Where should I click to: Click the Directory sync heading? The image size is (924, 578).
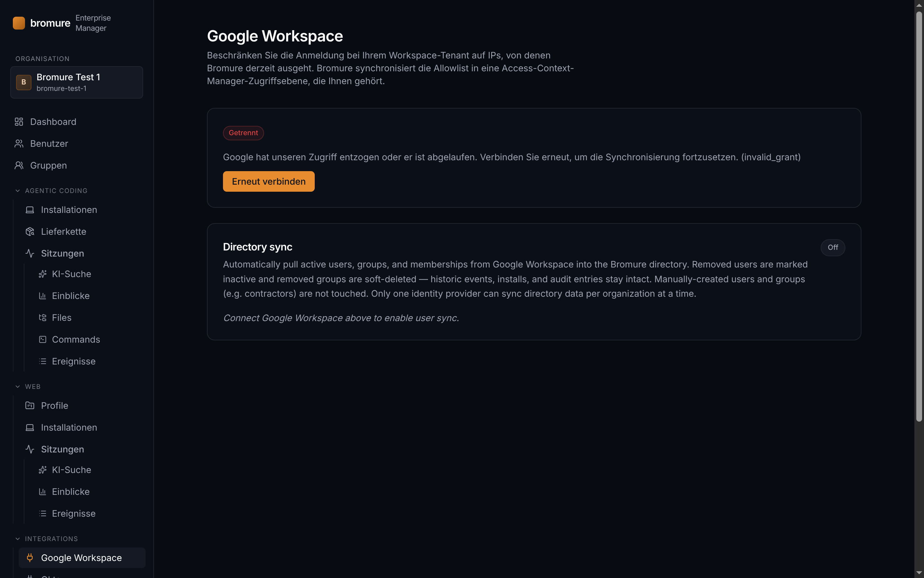[258, 247]
